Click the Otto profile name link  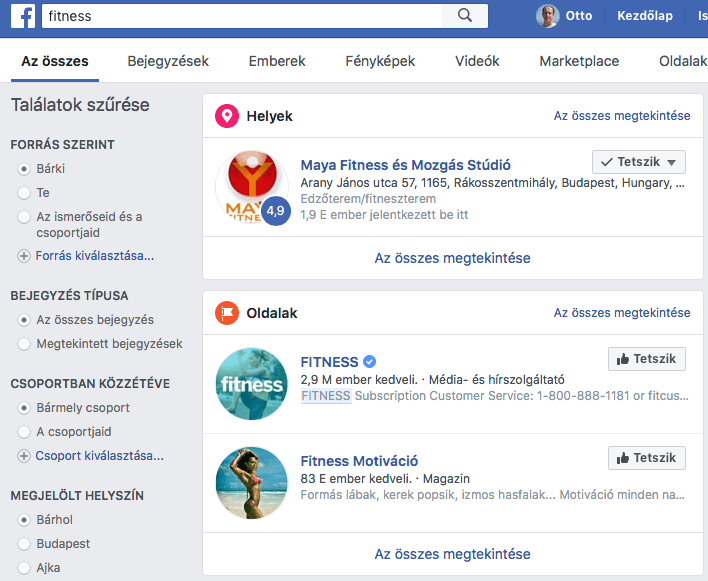579,16
